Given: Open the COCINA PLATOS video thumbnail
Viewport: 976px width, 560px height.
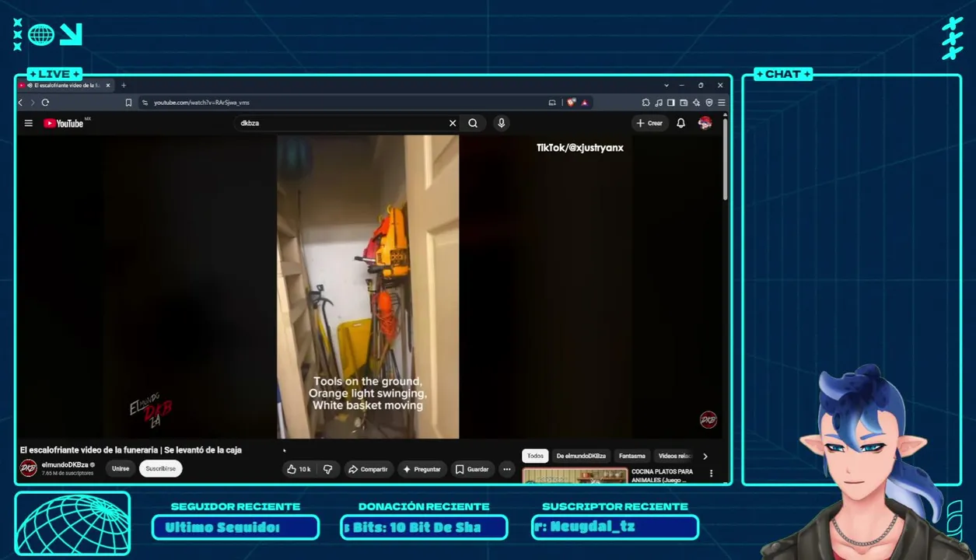Looking at the screenshot, I should 575,476.
